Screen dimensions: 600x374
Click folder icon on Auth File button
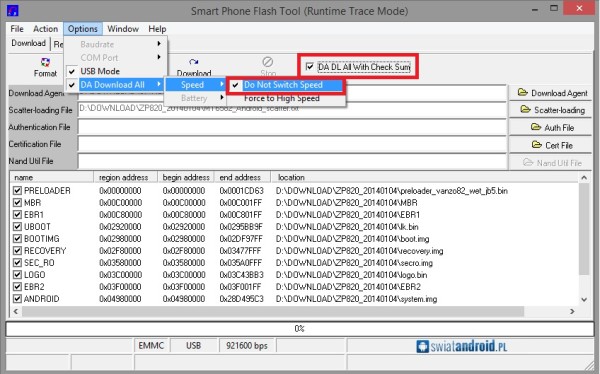pyautogui.click(x=536, y=127)
